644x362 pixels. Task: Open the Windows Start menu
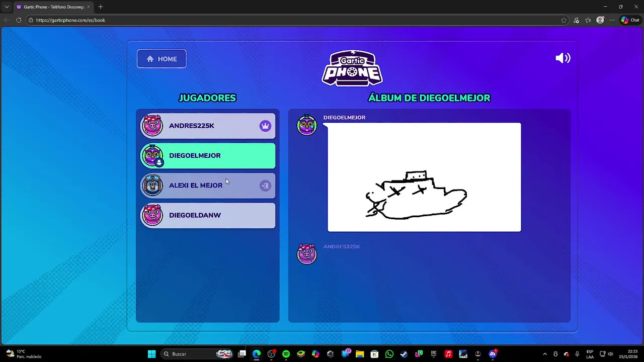click(151, 354)
